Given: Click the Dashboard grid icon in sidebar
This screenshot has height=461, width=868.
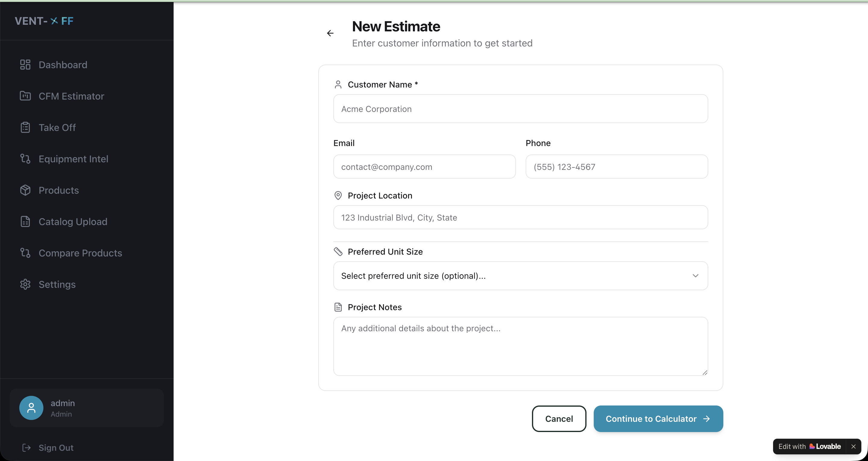Looking at the screenshot, I should click(x=25, y=65).
